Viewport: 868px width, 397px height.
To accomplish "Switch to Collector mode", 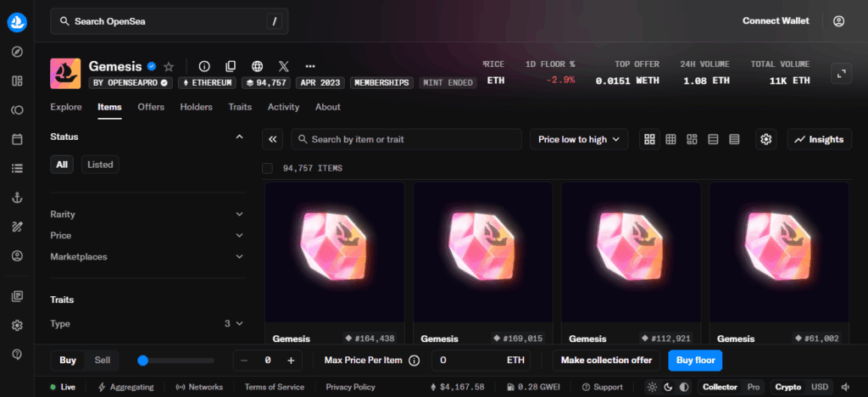I will [720, 387].
